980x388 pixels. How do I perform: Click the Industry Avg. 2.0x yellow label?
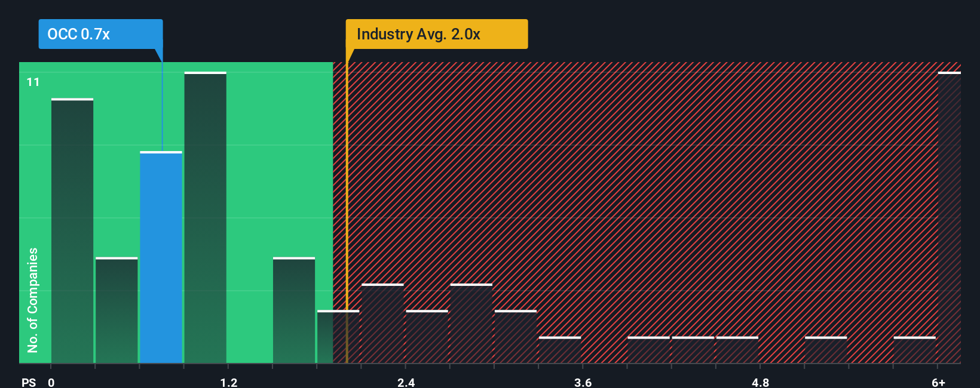click(x=436, y=34)
